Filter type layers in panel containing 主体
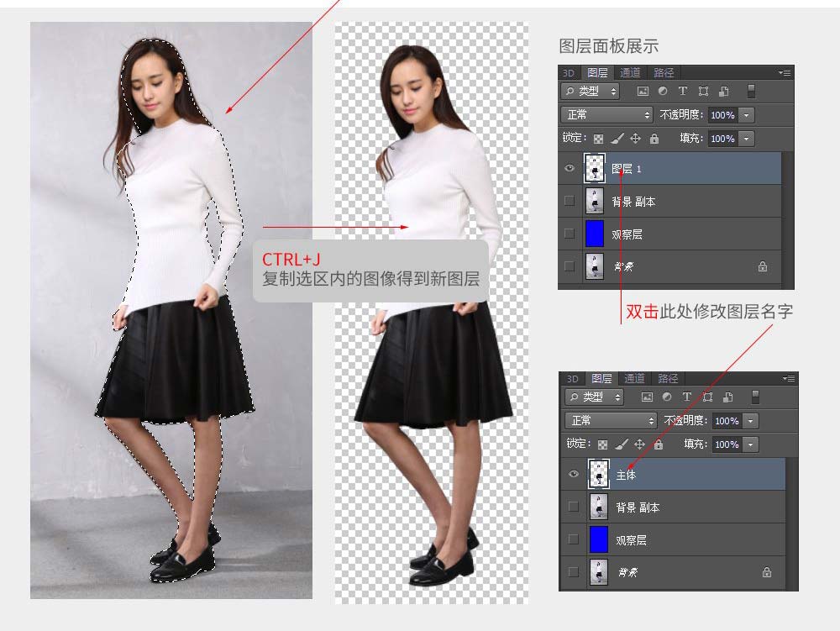The image size is (840, 631). [687, 397]
